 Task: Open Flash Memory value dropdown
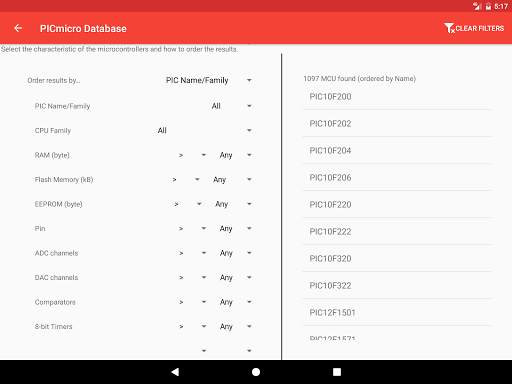click(232, 180)
